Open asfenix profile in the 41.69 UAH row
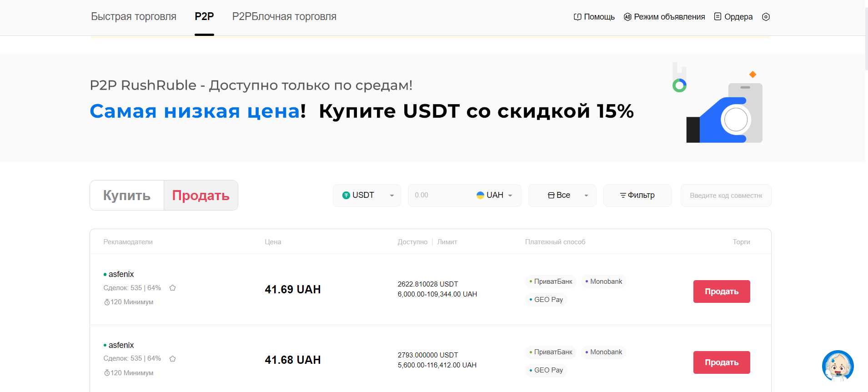The height and width of the screenshot is (392, 868). click(121, 274)
